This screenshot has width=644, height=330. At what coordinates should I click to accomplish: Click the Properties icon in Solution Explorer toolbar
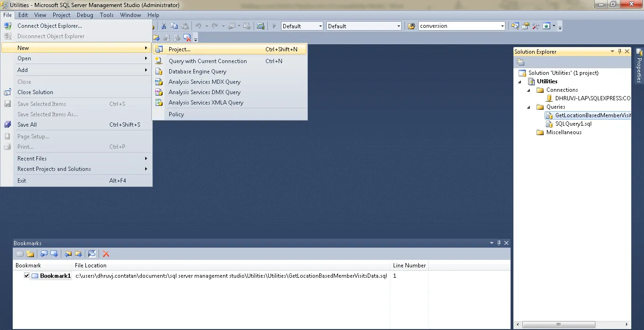(x=520, y=62)
